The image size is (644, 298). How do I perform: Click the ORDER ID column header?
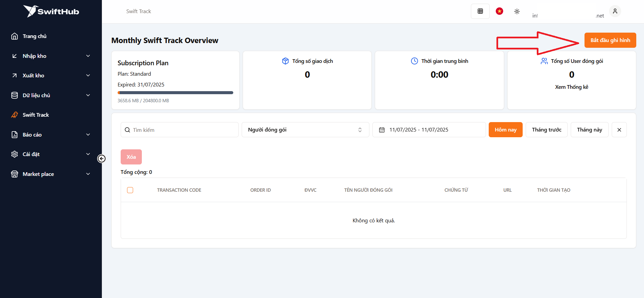coord(260,190)
